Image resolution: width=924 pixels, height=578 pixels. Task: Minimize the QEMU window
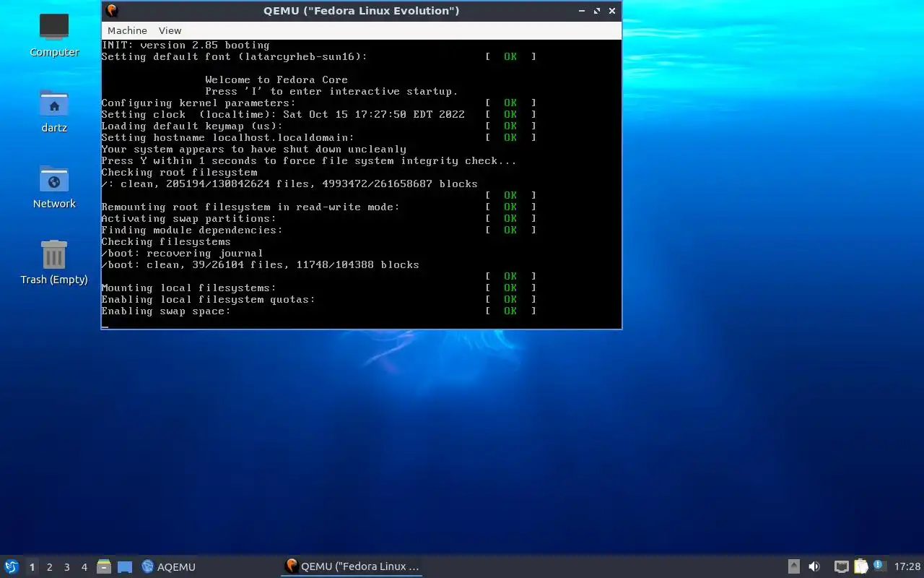[x=582, y=11]
